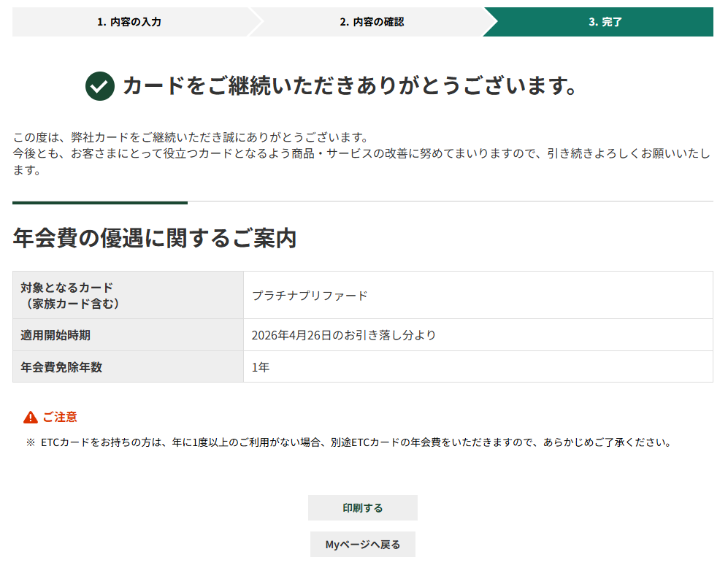Click the 年会費免除年数 row label
728x576 pixels.
click(61, 367)
